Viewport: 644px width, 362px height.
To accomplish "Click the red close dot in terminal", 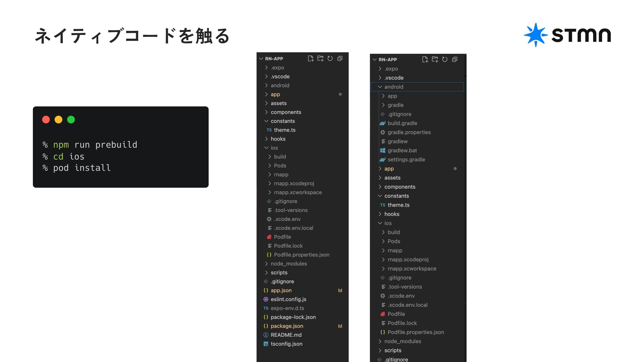I will (x=46, y=120).
